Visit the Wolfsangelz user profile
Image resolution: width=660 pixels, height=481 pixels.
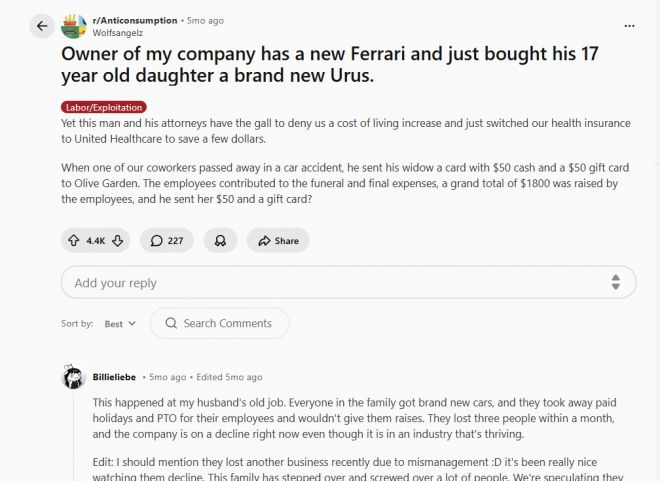tap(118, 32)
